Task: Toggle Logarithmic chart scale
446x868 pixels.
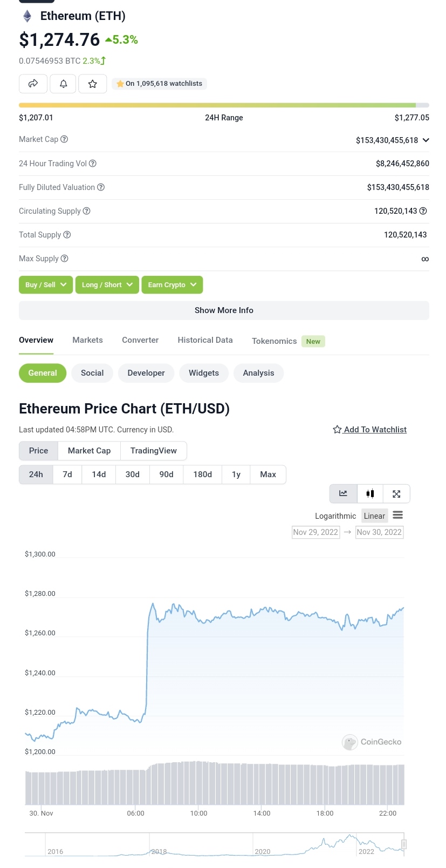Action: pos(335,516)
